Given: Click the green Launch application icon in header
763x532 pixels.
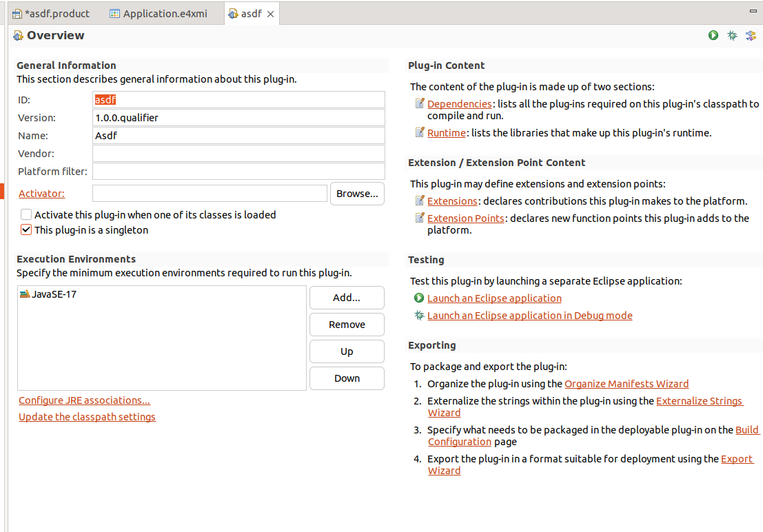Looking at the screenshot, I should point(713,35).
